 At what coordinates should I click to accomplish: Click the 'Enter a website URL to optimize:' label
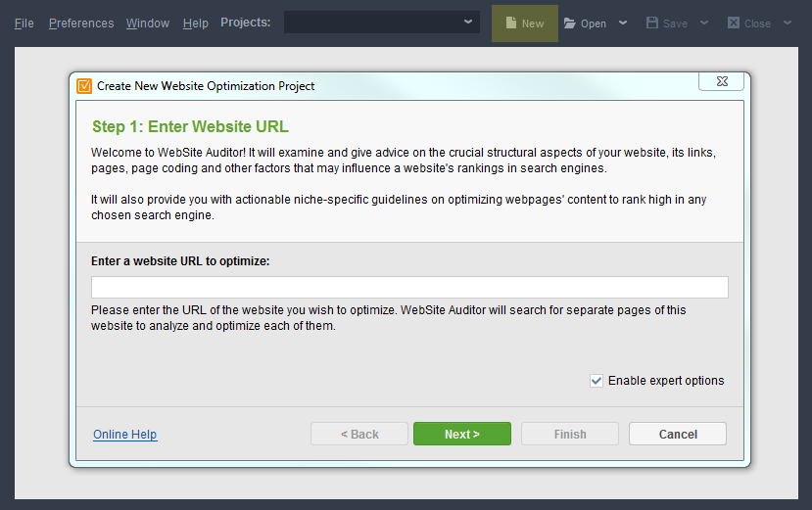pyautogui.click(x=180, y=261)
